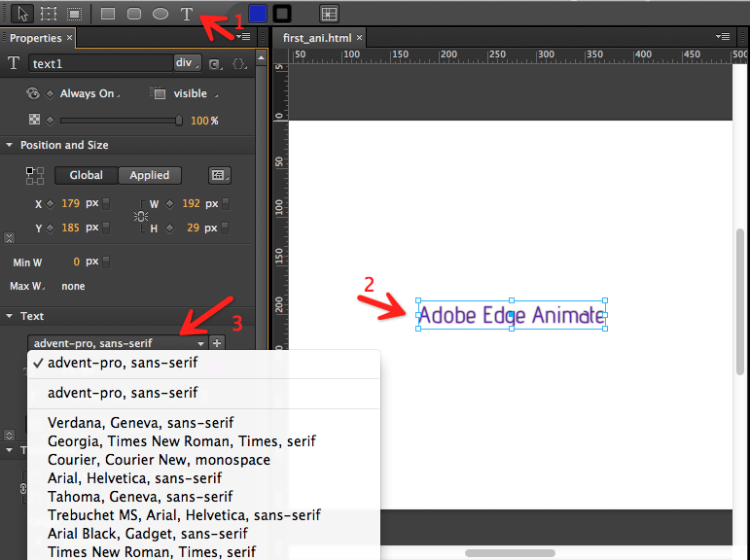Screen dimensions: 750x560
Task: Choose Georgia, Times New Roman font
Action: coord(203,441)
